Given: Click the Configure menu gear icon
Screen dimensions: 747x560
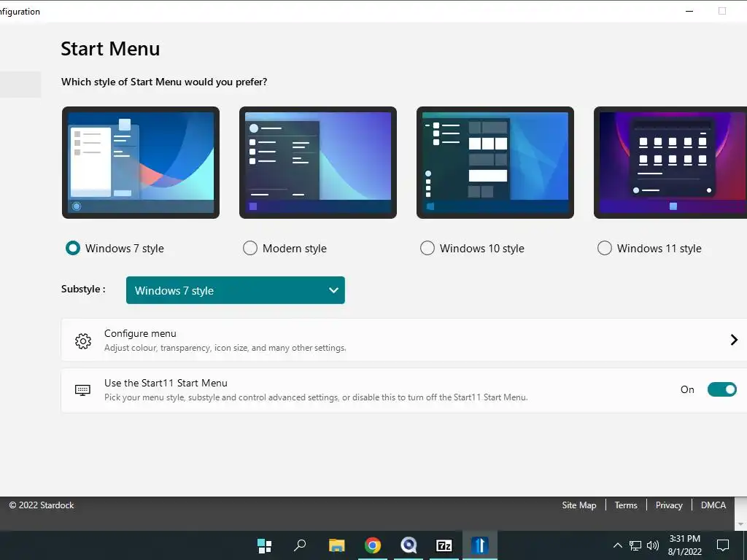Looking at the screenshot, I should tap(83, 341).
